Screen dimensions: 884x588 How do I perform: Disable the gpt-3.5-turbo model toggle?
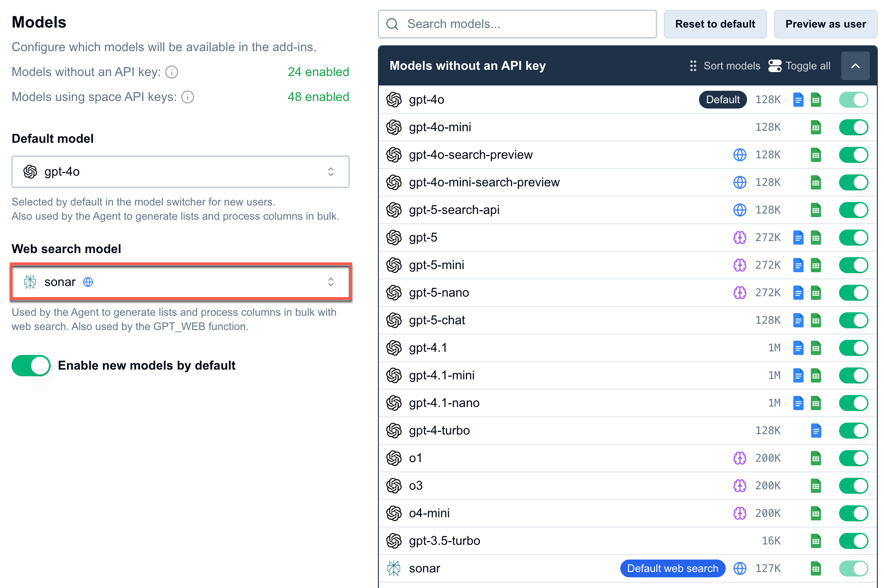click(853, 541)
